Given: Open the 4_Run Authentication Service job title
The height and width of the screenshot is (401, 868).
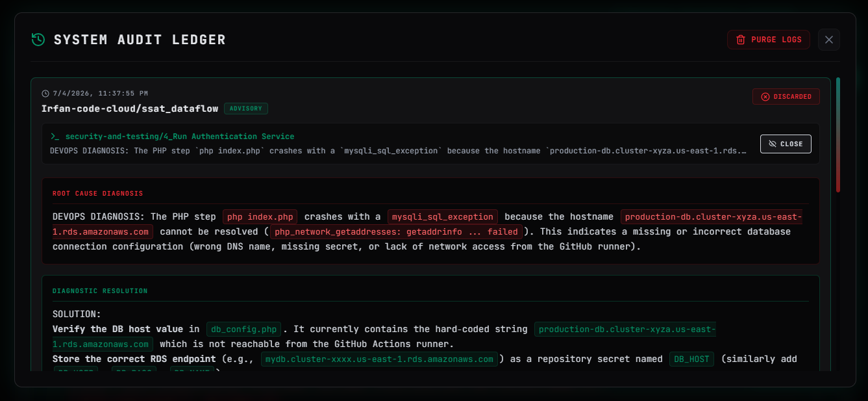Looking at the screenshot, I should coord(180,136).
